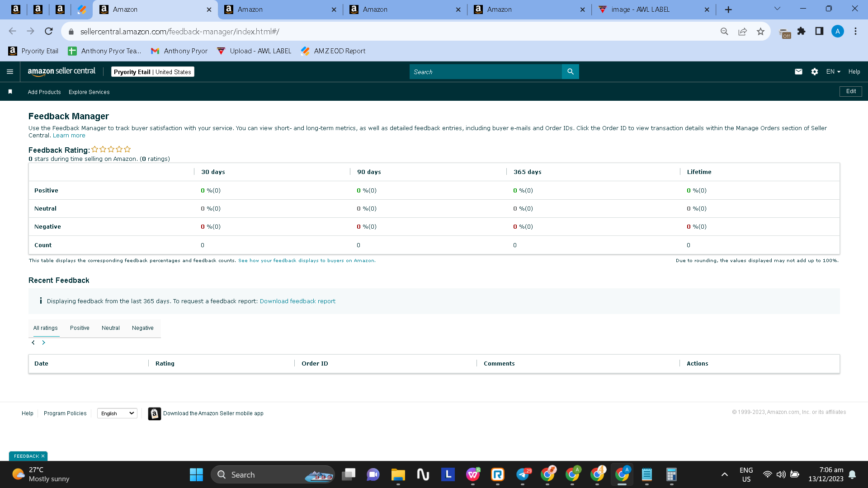Open Program Policies footer link

tap(65, 413)
